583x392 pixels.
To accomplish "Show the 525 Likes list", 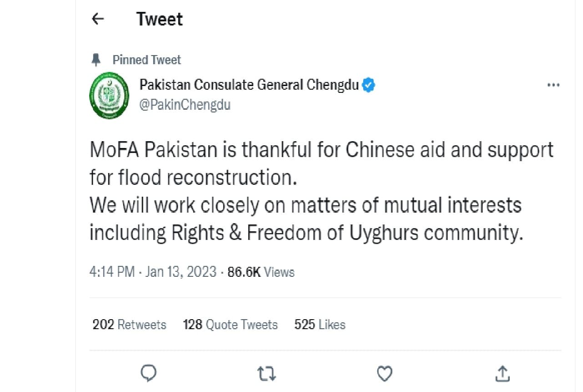I will tap(319, 325).
